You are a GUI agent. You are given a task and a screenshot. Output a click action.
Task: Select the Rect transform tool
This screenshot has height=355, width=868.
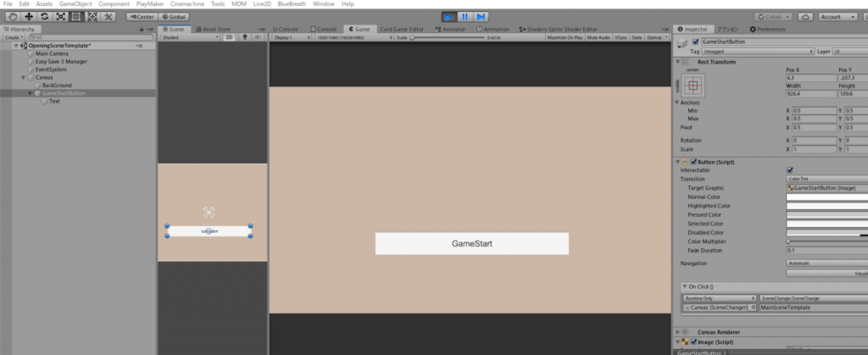[x=76, y=16]
